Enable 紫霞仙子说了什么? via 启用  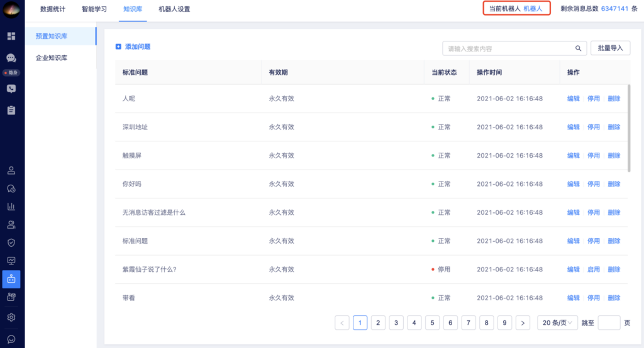(x=594, y=269)
